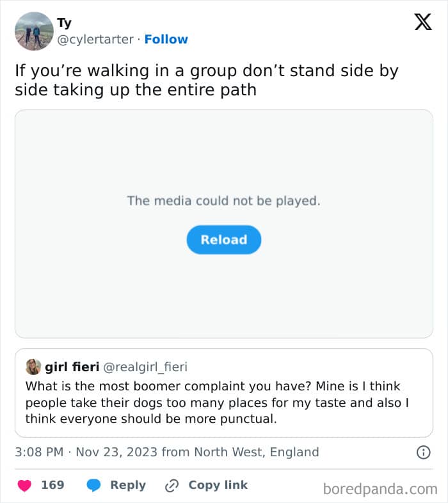Click the main tweet text about walking groups
The image size is (448, 503).
pyautogui.click(x=206, y=80)
